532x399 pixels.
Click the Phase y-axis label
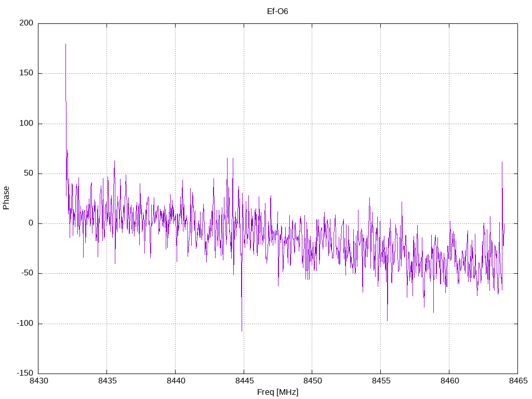[6, 198]
